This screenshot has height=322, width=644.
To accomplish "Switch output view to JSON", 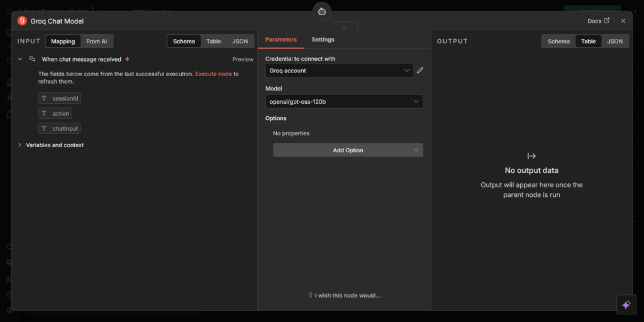I will click(614, 42).
